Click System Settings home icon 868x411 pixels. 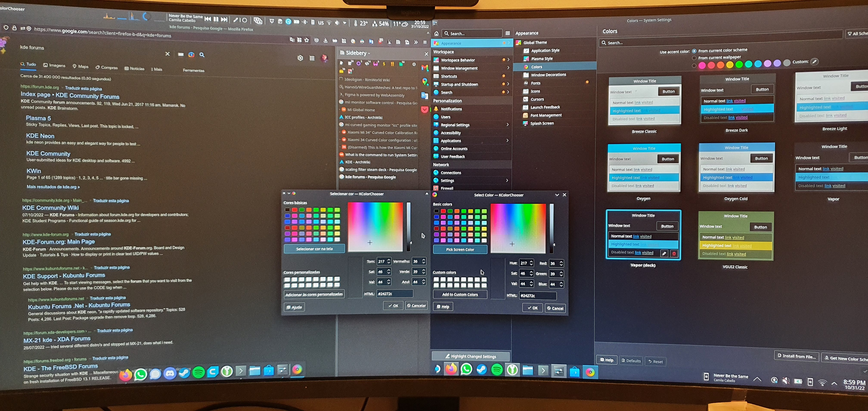(436, 33)
